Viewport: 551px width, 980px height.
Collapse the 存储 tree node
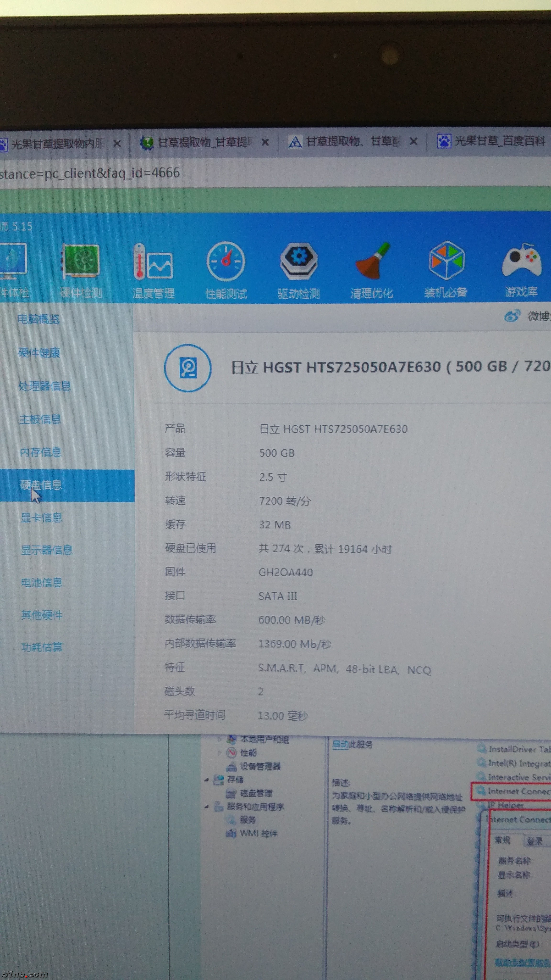pos(206,780)
